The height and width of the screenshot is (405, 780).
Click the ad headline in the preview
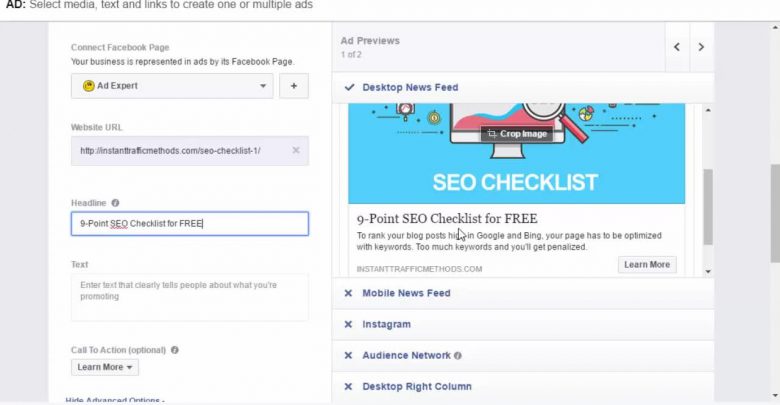[x=447, y=218]
